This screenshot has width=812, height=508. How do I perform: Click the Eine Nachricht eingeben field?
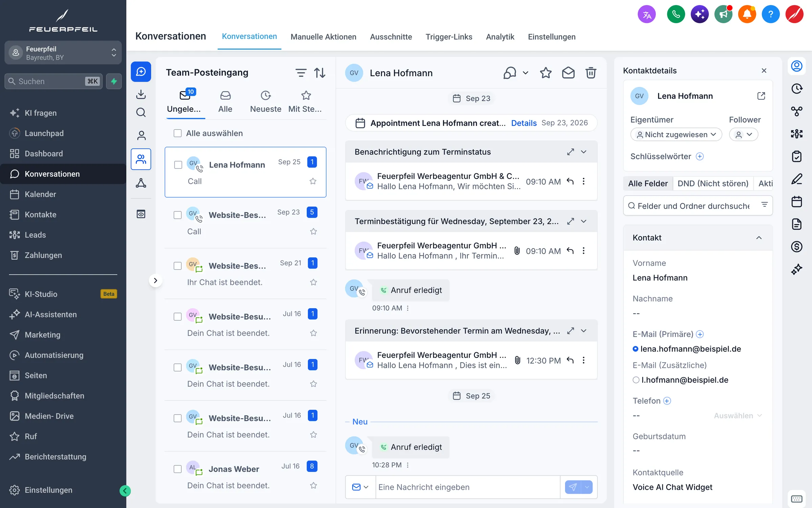pyautogui.click(x=468, y=487)
